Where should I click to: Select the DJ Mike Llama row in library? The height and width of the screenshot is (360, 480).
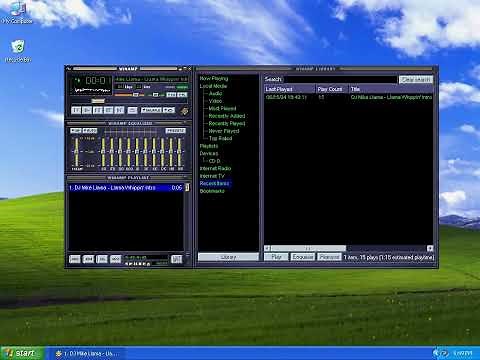(349, 97)
